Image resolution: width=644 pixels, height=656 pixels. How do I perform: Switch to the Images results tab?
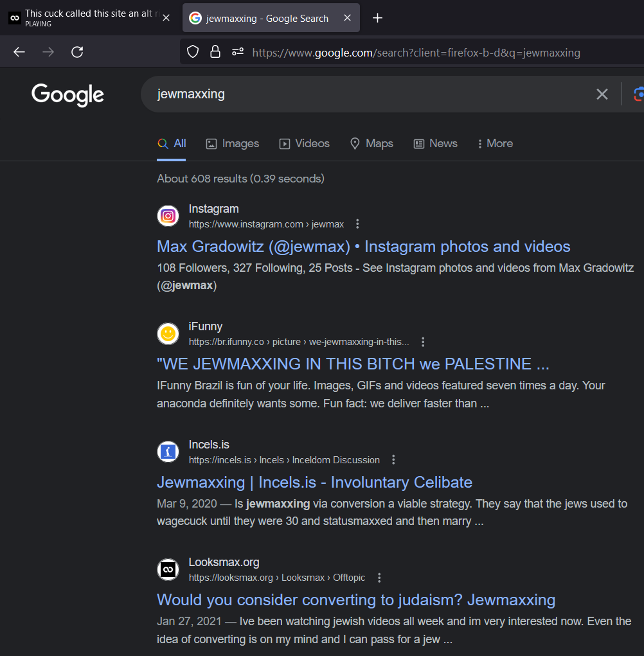point(233,143)
